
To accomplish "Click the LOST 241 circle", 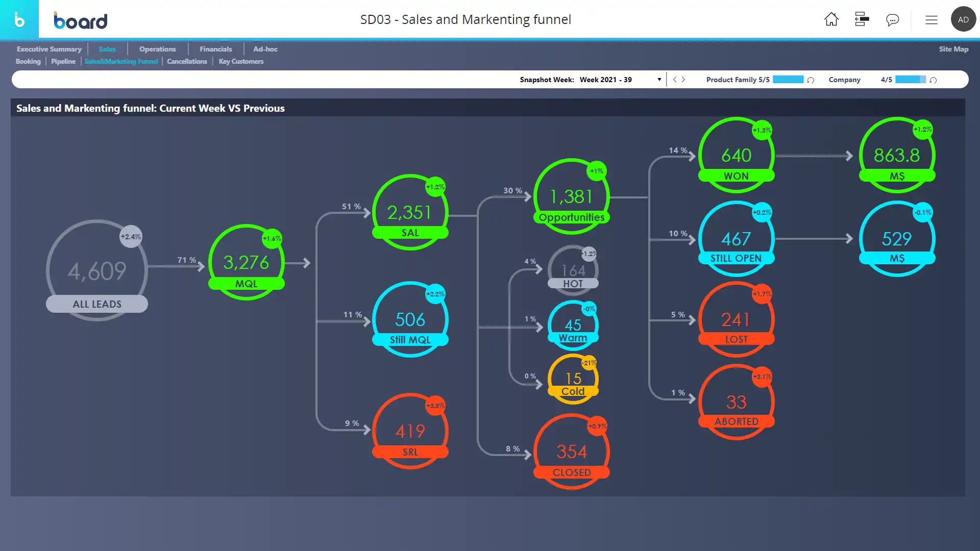I will 737,319.
